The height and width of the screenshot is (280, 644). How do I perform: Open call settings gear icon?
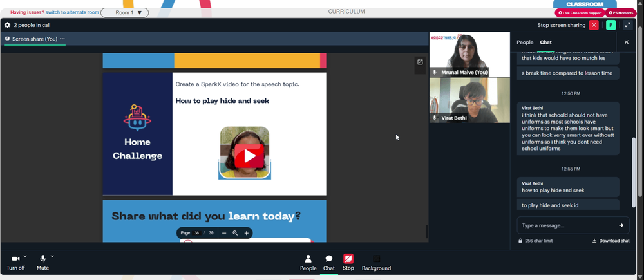[7, 25]
